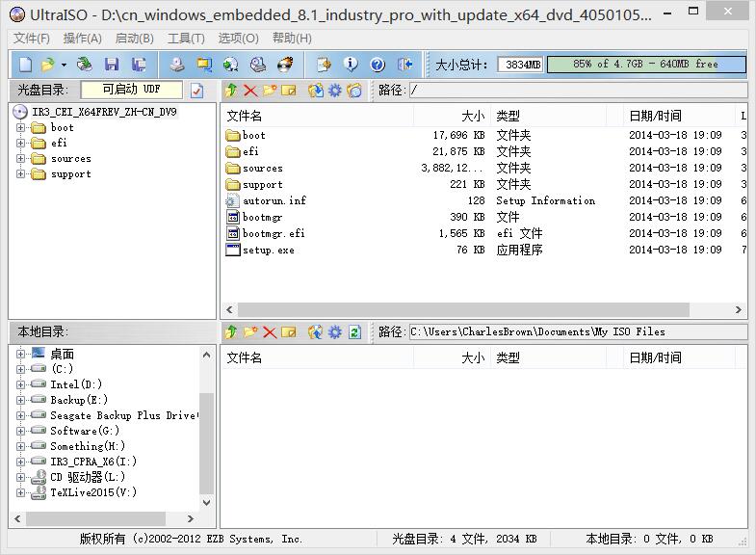Click the exit door icon in toolbar
The image size is (756, 555).
[404, 65]
